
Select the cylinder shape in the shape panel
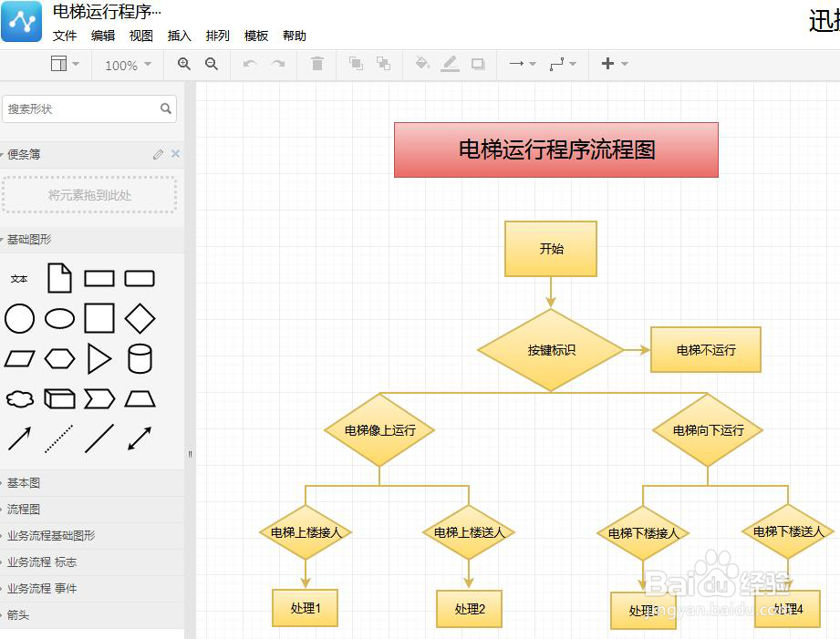[140, 358]
